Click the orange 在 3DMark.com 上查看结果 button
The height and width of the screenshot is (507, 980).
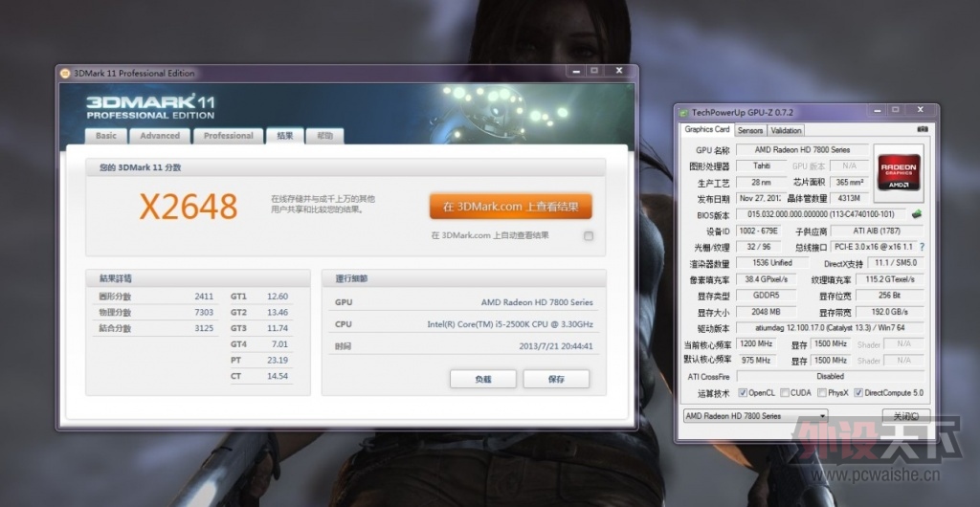pyautogui.click(x=511, y=207)
